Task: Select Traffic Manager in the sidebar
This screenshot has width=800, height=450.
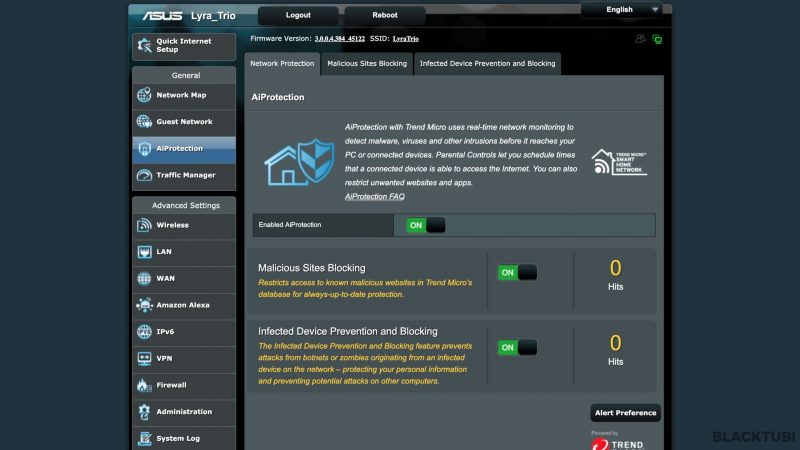Action: click(x=184, y=175)
